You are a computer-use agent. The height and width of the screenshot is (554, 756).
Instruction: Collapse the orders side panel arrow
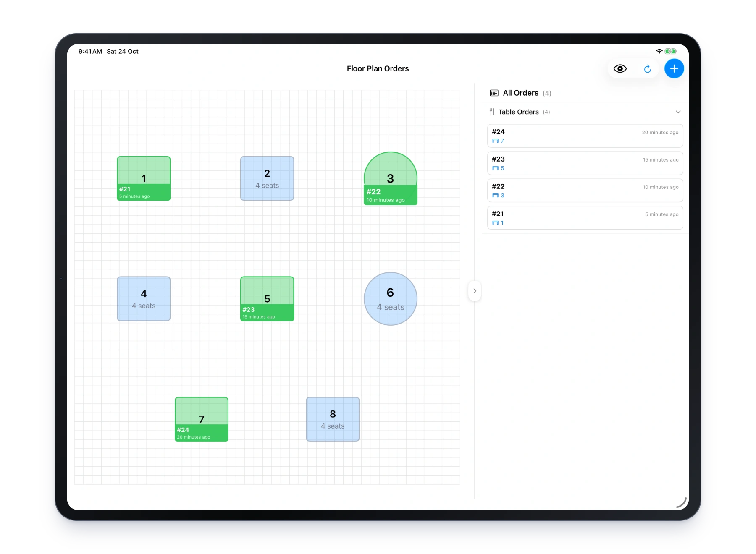point(475,291)
